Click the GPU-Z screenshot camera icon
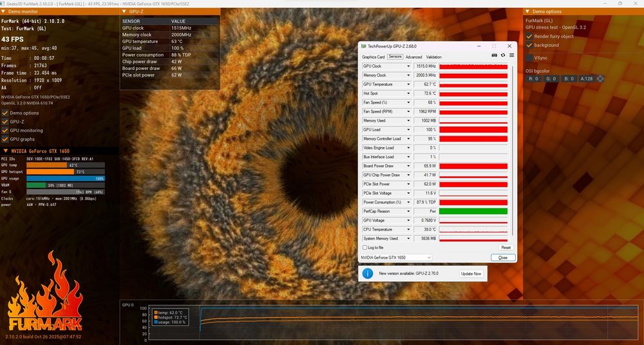644x345 pixels. coord(495,55)
